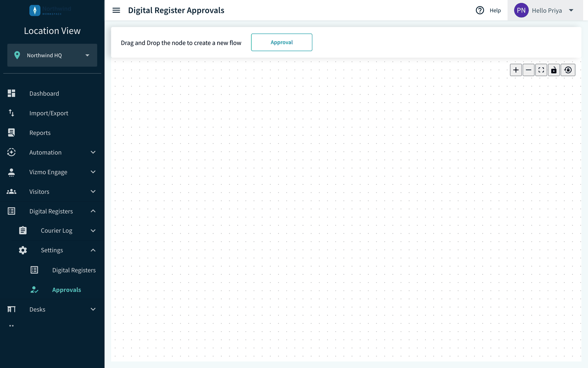Click the sidebar more options dots

click(x=11, y=326)
